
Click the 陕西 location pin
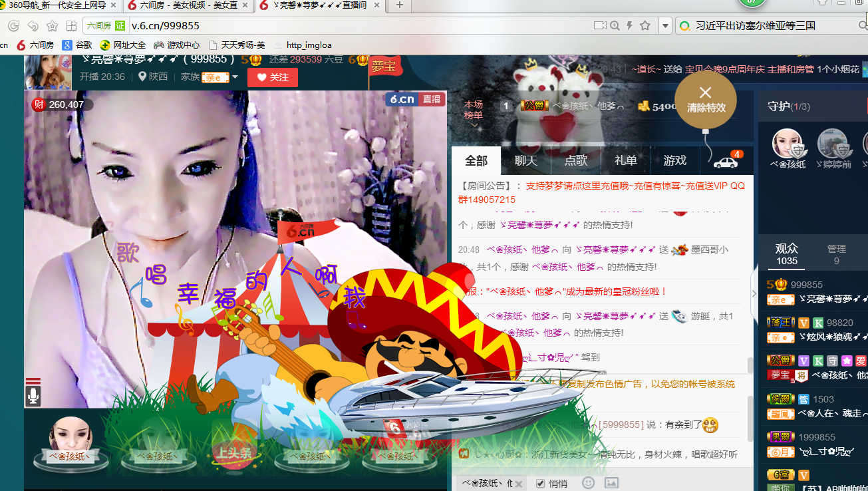tap(142, 77)
